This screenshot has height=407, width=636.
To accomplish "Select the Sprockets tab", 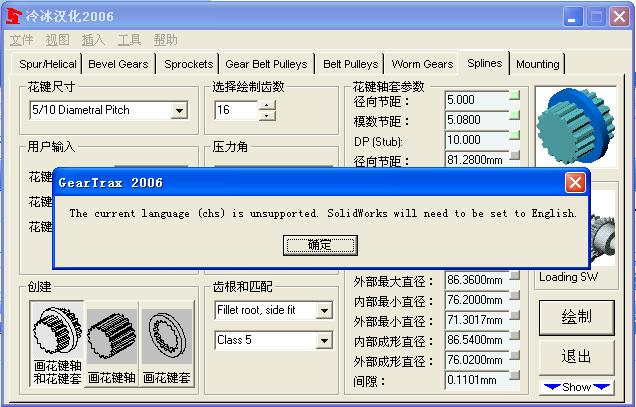I will coord(189,64).
